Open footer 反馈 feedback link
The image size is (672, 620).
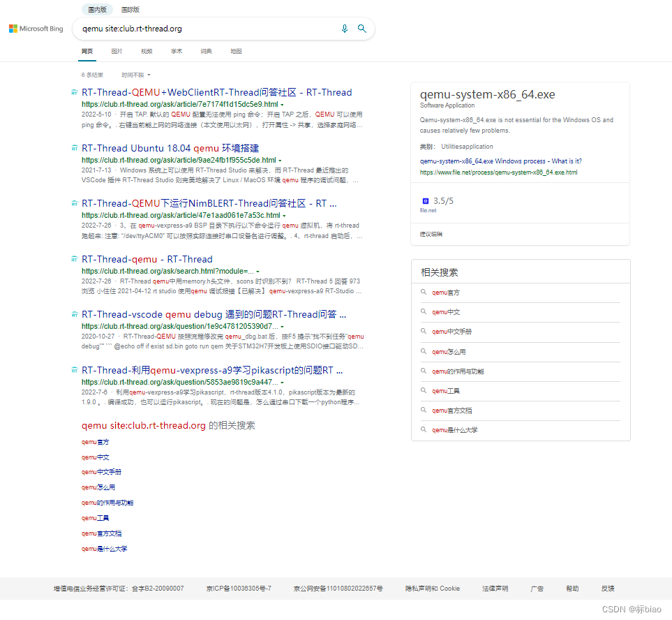[608, 589]
